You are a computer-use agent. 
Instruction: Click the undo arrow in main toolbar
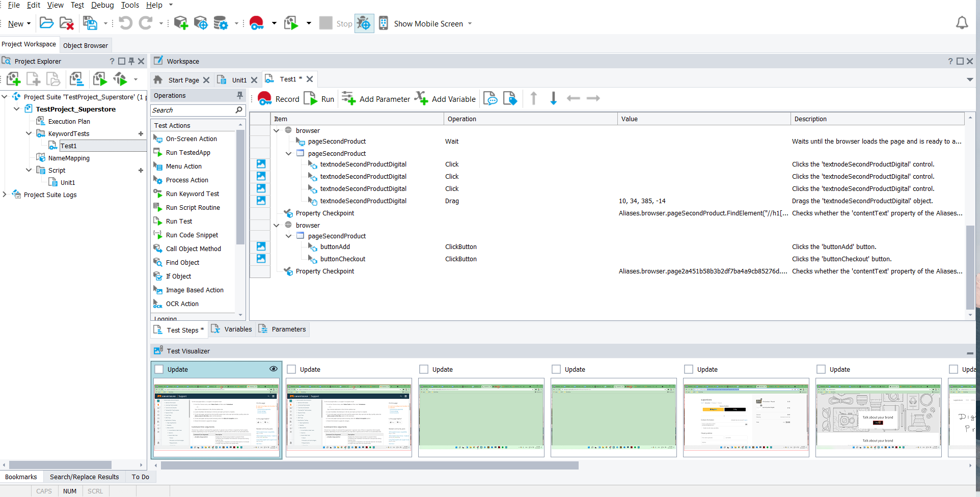click(x=125, y=23)
